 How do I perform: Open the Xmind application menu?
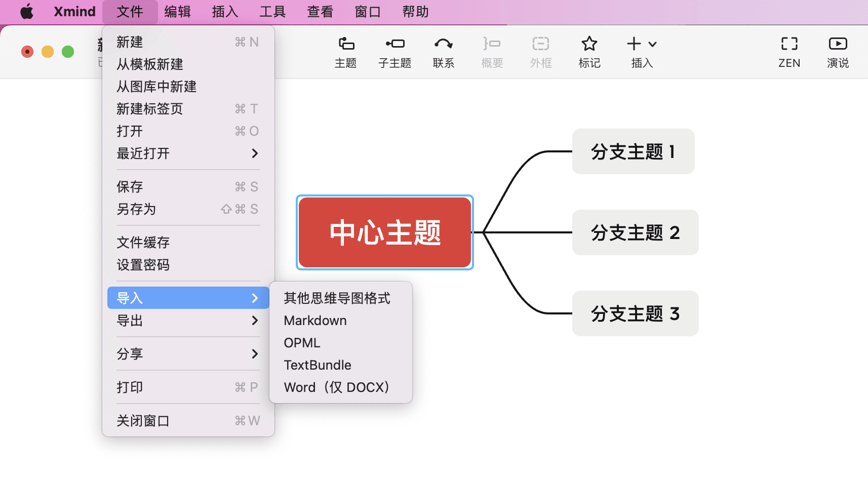click(74, 12)
